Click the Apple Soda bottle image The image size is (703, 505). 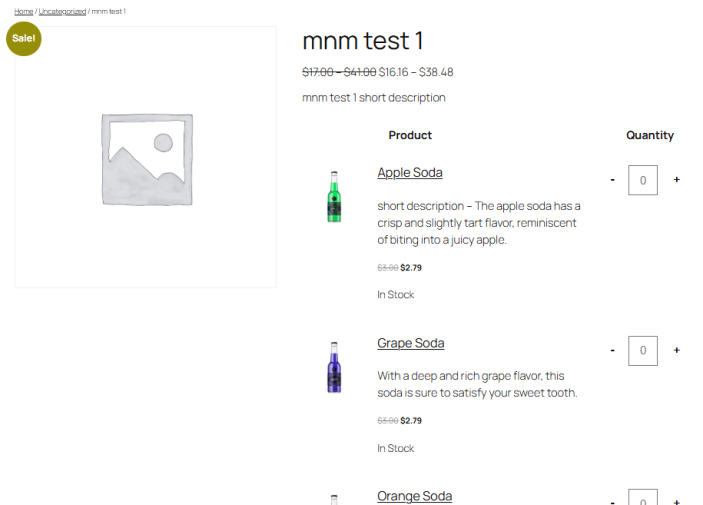pos(334,196)
